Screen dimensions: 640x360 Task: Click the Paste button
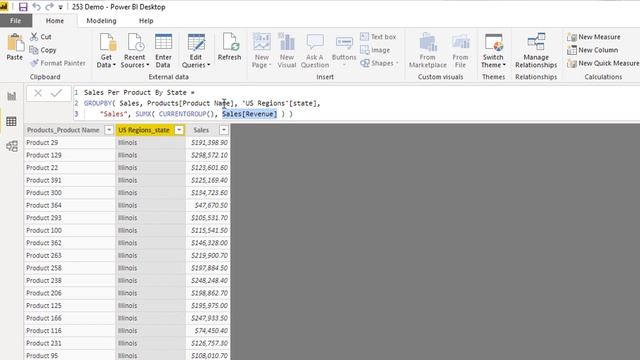(x=15, y=47)
